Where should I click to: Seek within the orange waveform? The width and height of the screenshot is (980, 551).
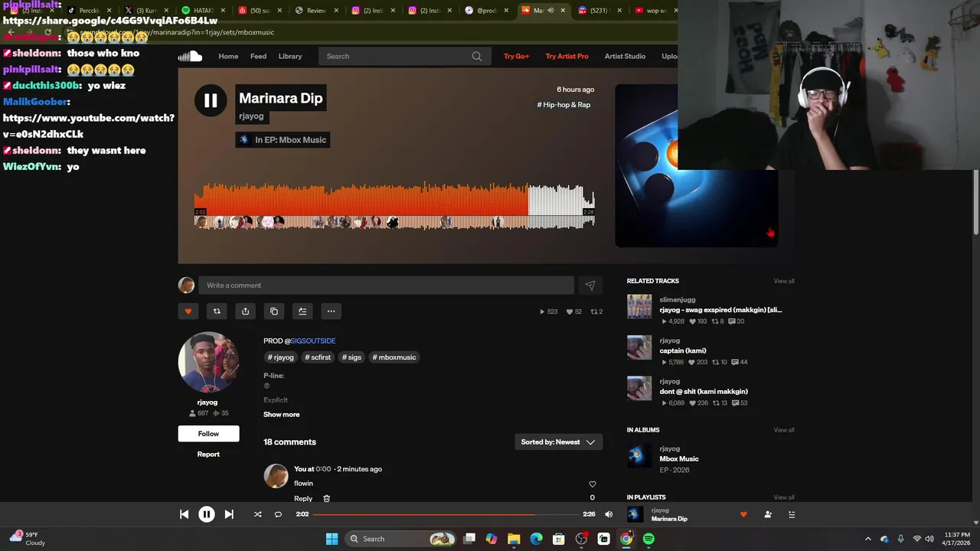point(361,199)
